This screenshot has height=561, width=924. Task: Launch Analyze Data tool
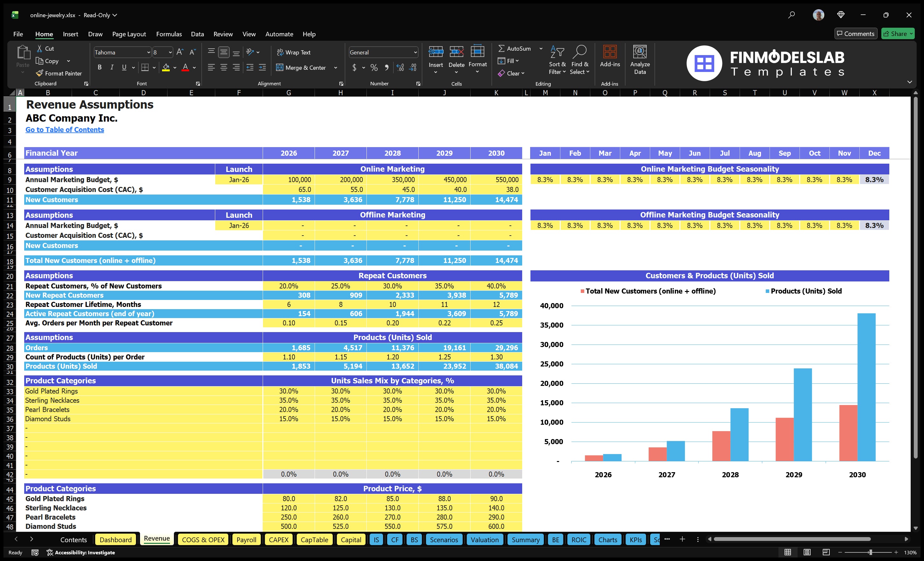pyautogui.click(x=640, y=59)
